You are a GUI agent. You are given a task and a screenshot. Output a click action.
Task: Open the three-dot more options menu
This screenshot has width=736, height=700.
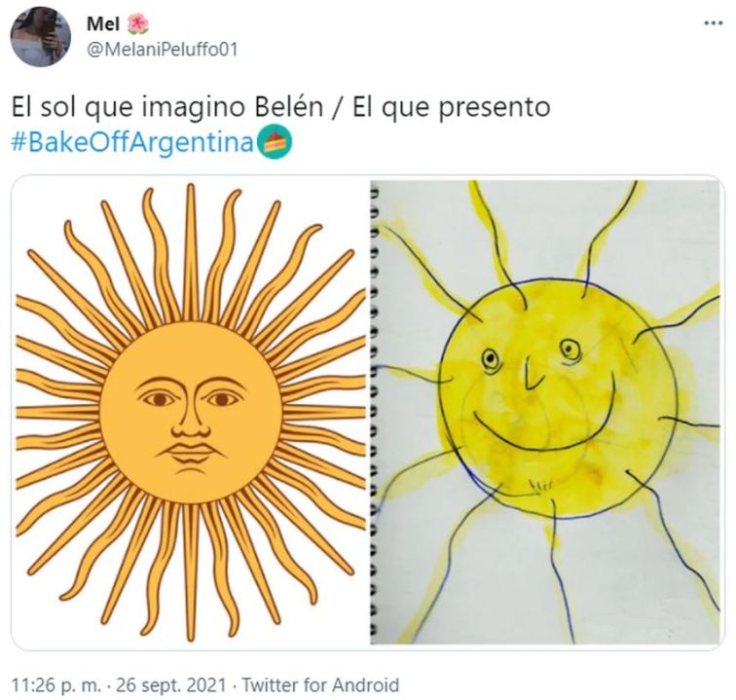coord(714,22)
